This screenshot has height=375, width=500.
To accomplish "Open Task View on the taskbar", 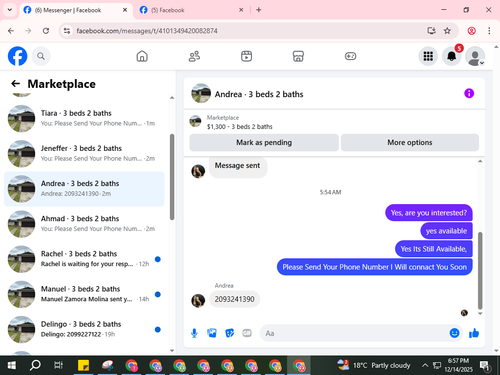I will [58, 365].
